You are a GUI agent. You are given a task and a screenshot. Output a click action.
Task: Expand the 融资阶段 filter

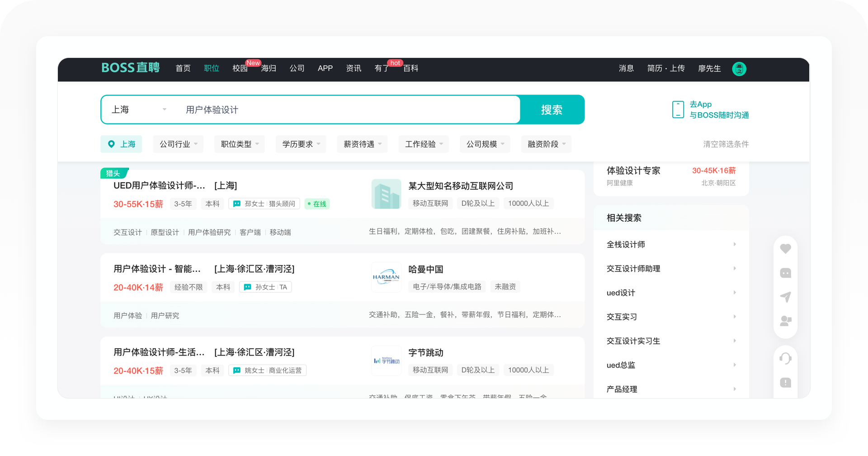pos(547,144)
